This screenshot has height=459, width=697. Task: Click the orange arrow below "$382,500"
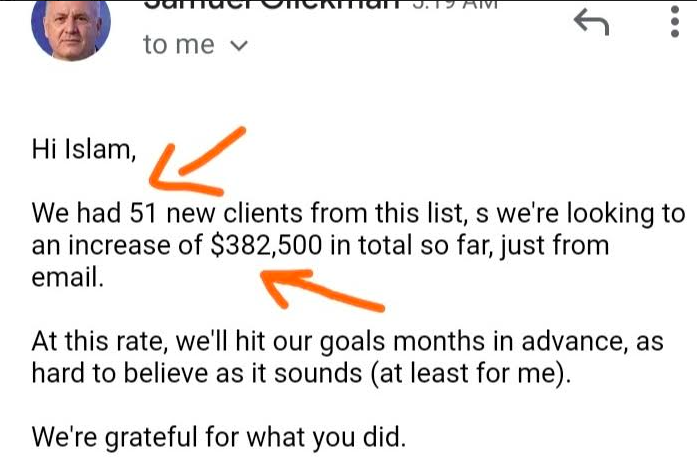322,289
